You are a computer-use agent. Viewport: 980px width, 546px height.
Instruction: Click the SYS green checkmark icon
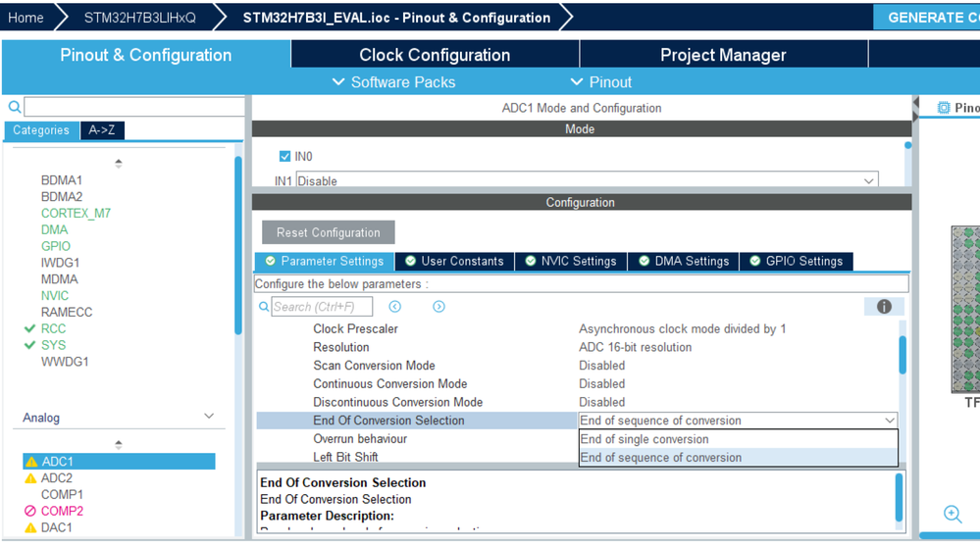coord(29,345)
